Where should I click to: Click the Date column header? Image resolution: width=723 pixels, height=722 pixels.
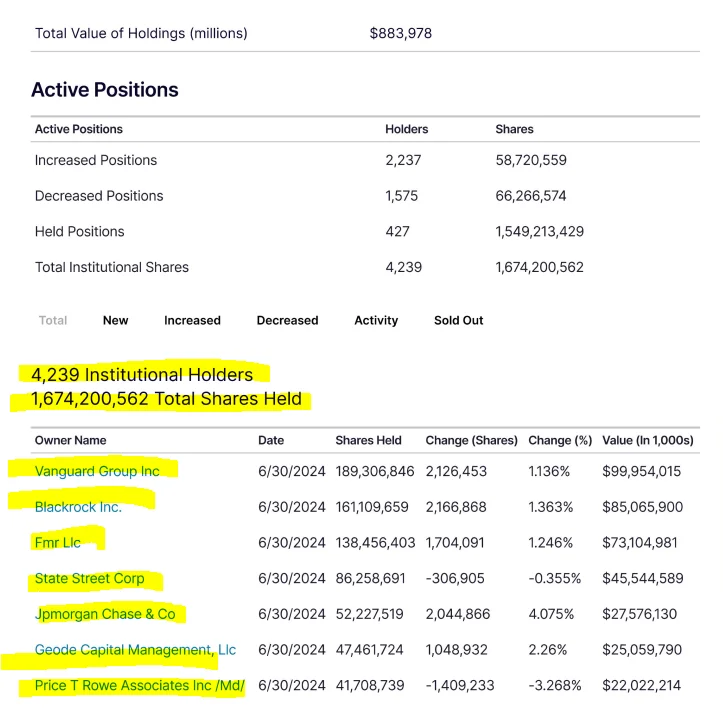(x=271, y=440)
